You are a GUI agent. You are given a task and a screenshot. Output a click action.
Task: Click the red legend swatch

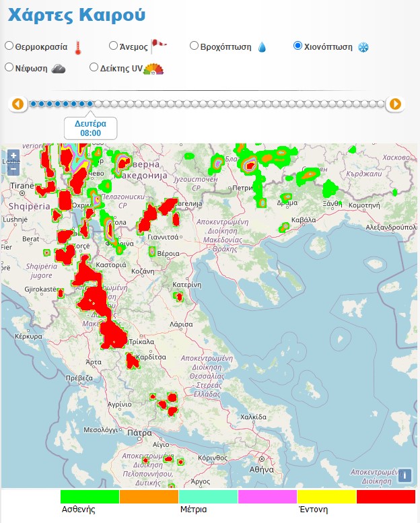pos(386,497)
